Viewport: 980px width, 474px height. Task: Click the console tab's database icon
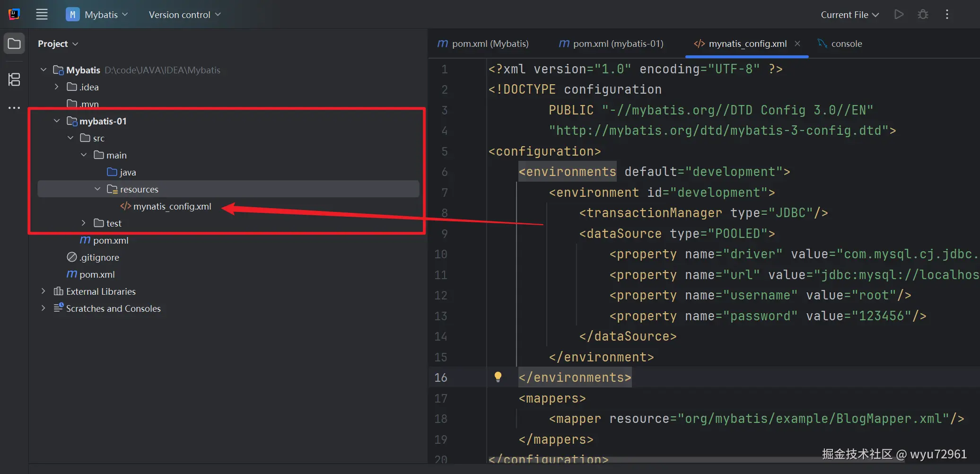822,44
